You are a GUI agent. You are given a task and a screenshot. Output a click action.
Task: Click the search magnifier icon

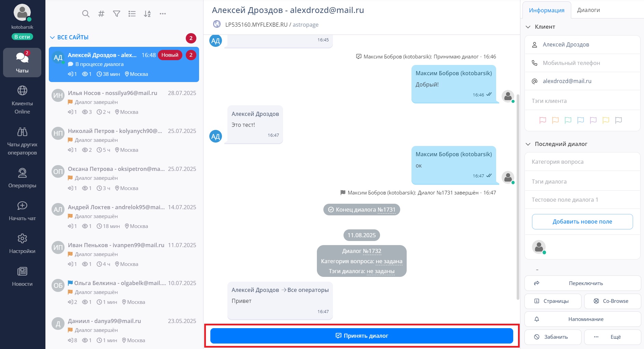tap(86, 14)
